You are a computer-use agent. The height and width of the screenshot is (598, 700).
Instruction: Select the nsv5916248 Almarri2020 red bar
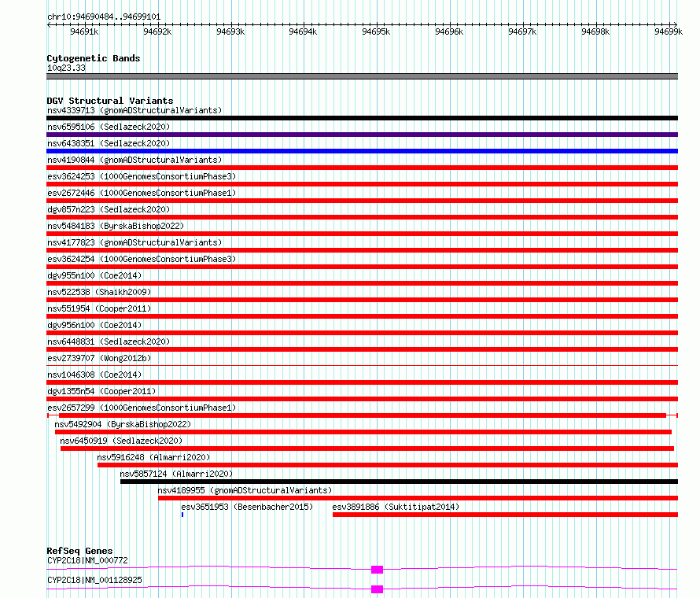388,465
